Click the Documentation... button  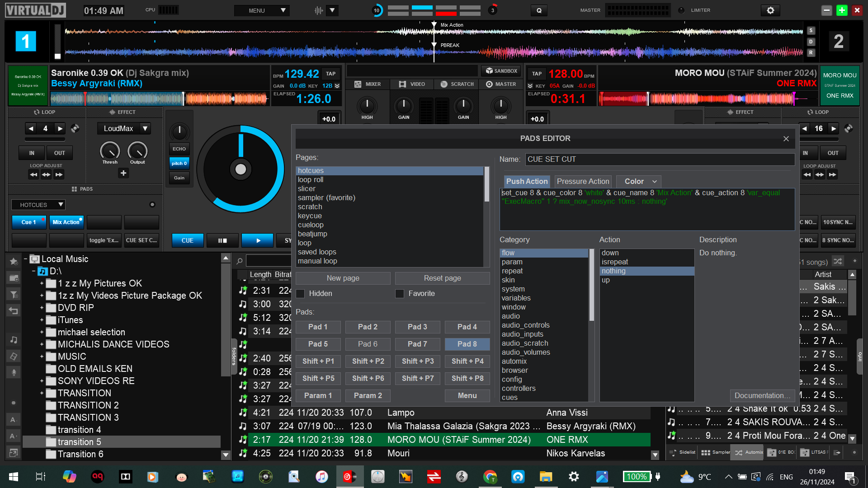point(762,395)
